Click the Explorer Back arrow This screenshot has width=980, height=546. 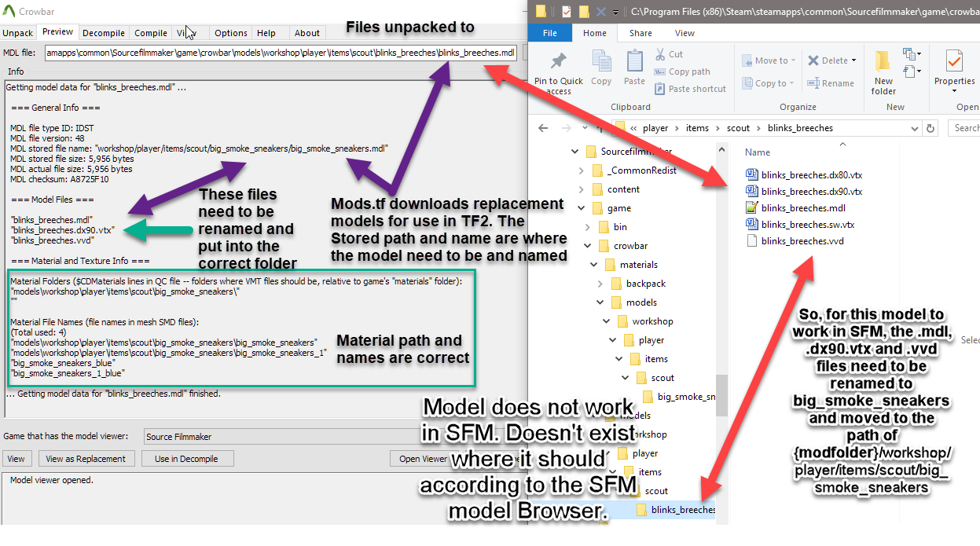click(543, 128)
